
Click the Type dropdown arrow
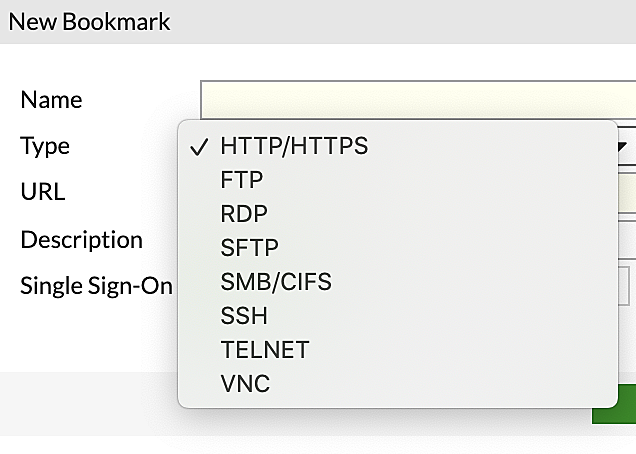click(622, 147)
